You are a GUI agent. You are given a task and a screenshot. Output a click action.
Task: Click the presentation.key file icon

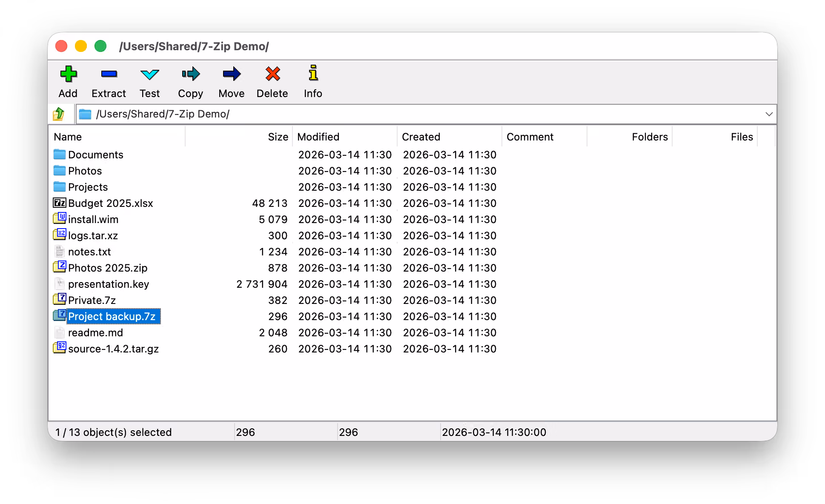60,283
